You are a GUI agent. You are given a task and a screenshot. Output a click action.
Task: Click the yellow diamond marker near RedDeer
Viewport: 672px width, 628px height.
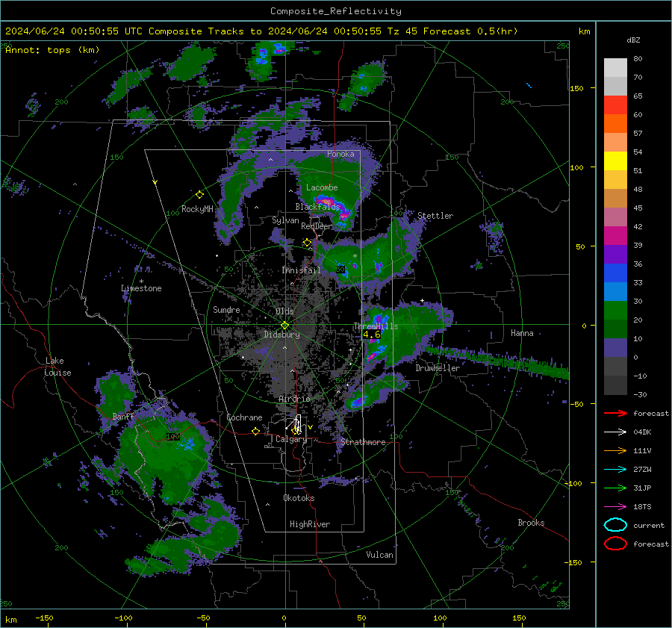(307, 243)
